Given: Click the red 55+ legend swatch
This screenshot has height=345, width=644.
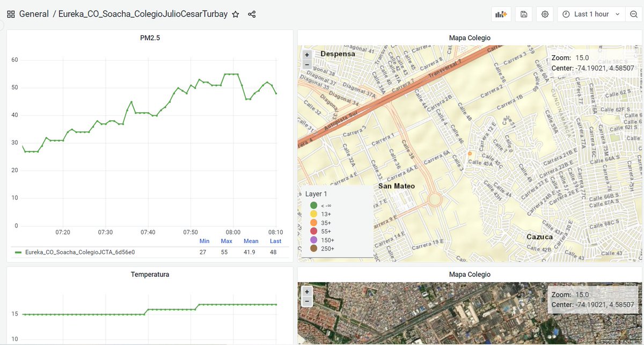Looking at the screenshot, I should [313, 231].
